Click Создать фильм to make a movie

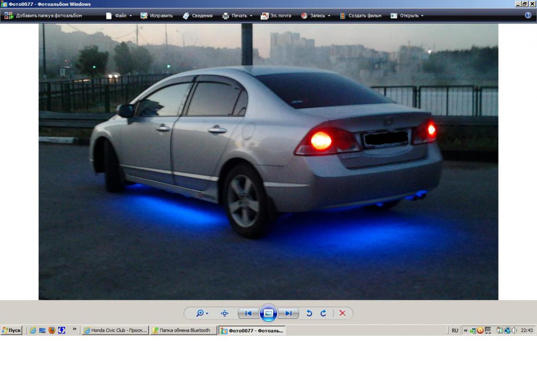coord(361,16)
